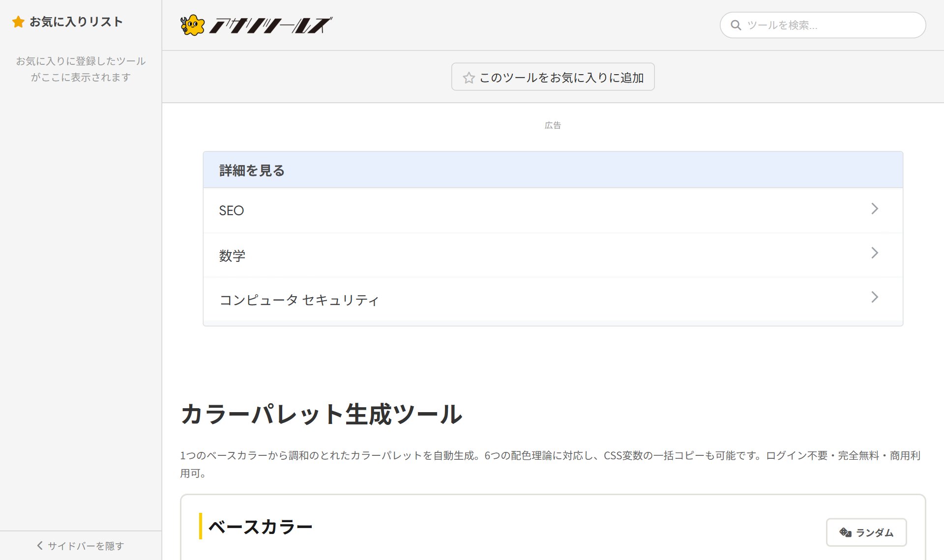Click the ベースカラー section heading
This screenshot has width=944, height=560.
261,527
